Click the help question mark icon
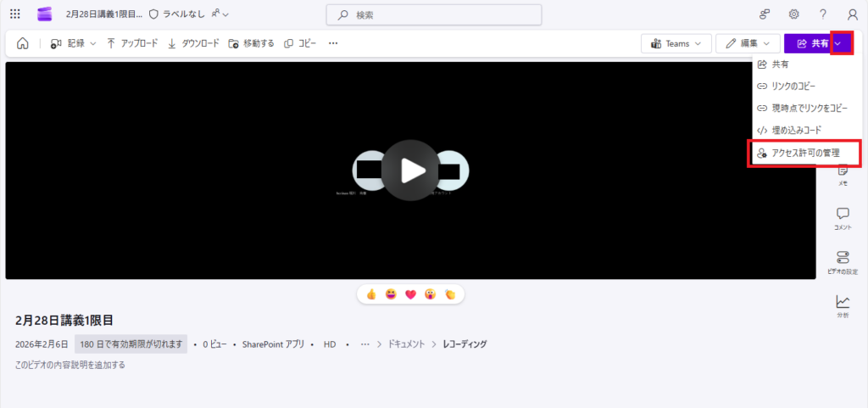The height and width of the screenshot is (408, 868). click(823, 14)
